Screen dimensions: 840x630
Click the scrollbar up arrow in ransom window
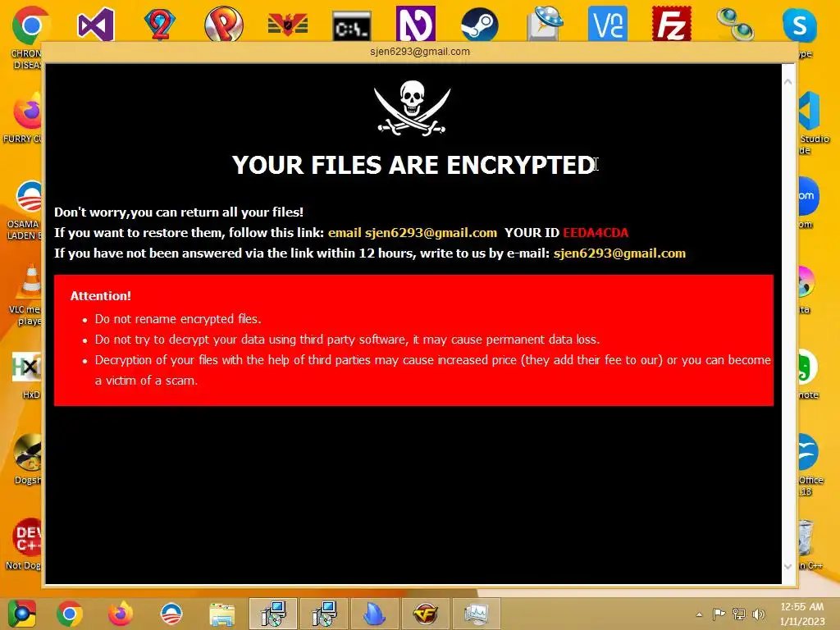coord(788,82)
